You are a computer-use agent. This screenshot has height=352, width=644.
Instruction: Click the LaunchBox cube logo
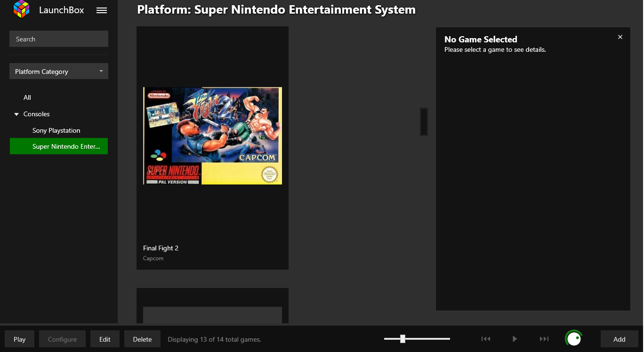(x=21, y=9)
